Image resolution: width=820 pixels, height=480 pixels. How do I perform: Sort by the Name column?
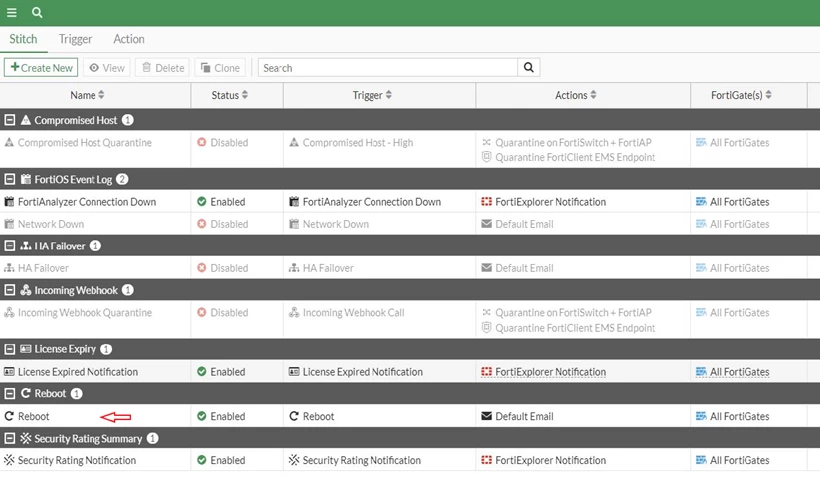[87, 95]
